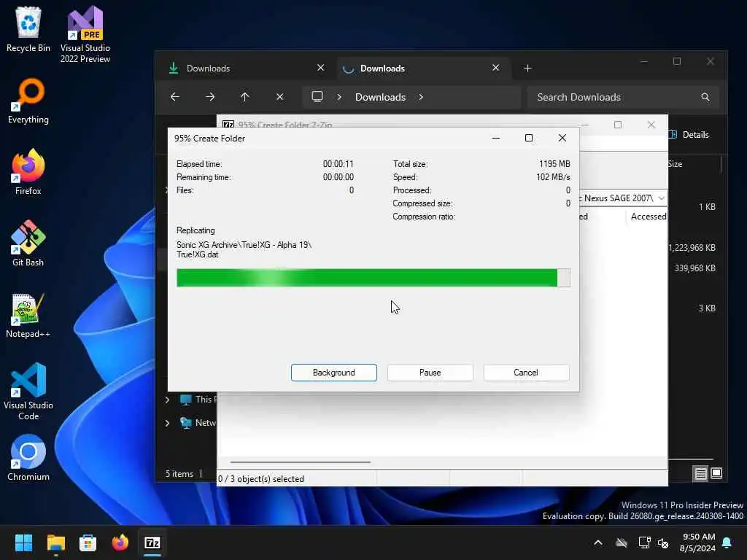747x560 pixels.
Task: Cancel the Create Folder operation
Action: (x=526, y=373)
